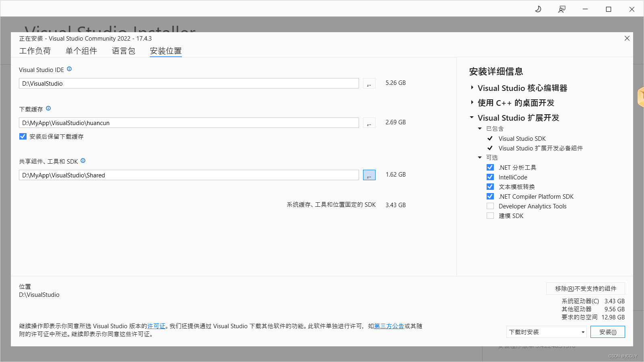
Task: Expand 使用 C++ 的桌面开发 section
Action: coord(472,103)
